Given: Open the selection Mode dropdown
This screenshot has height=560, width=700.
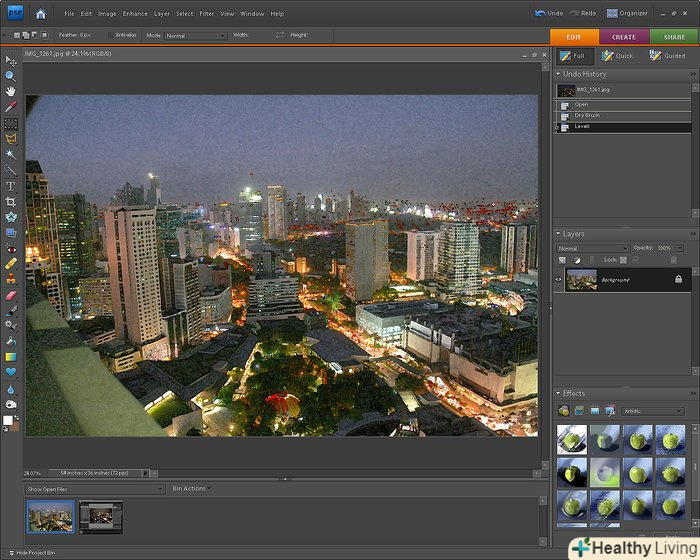Looking at the screenshot, I should click(x=196, y=35).
